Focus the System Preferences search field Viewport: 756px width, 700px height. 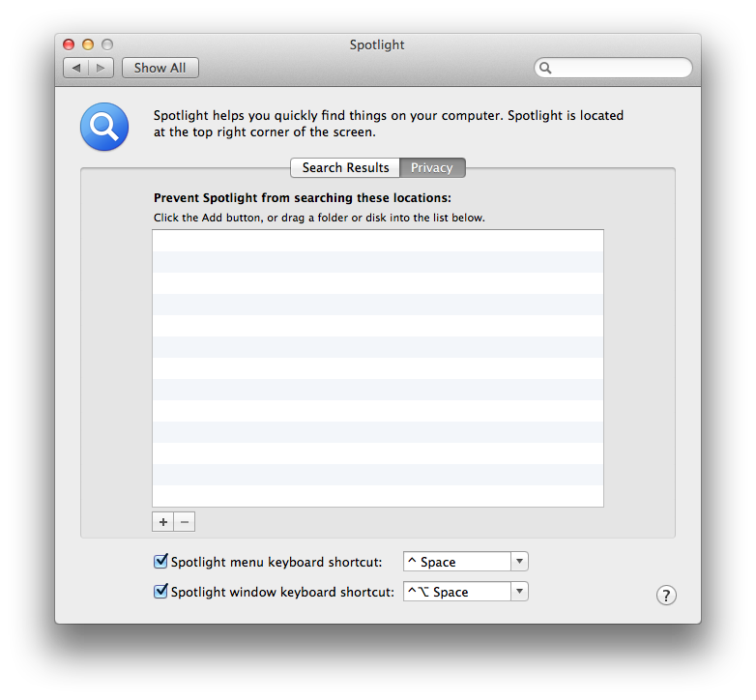(613, 68)
